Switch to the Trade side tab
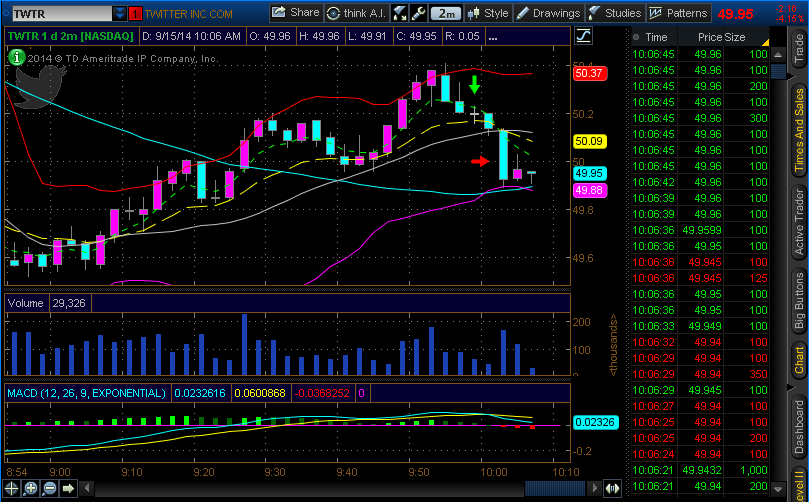 (799, 48)
